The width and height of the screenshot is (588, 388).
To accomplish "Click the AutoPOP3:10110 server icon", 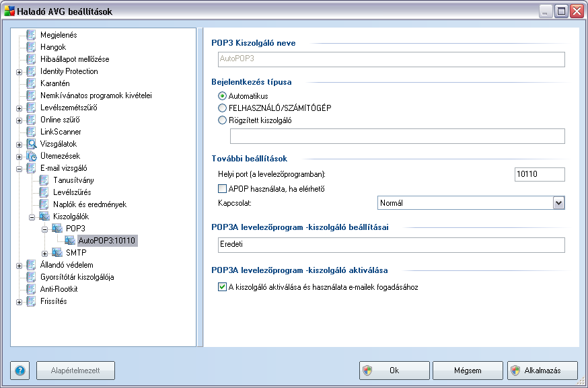I will coord(70,241).
